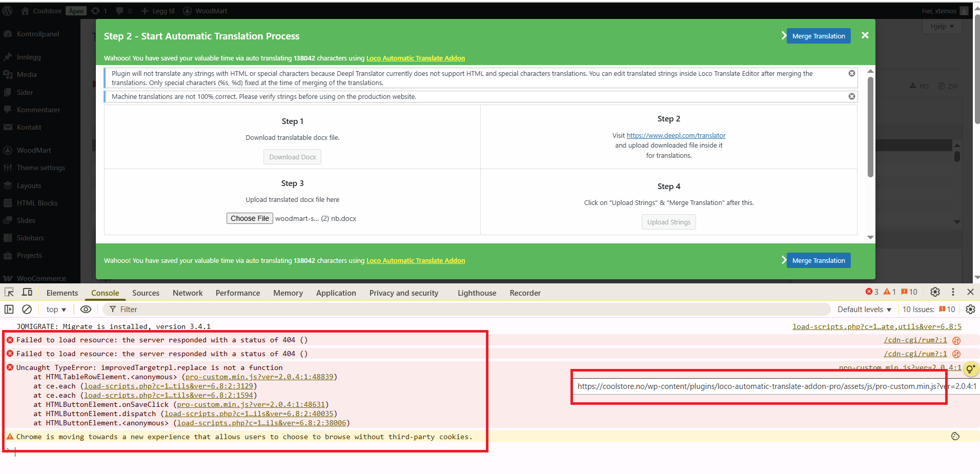The width and height of the screenshot is (980, 474).
Task: Click Choose File to upload docx
Action: point(250,218)
